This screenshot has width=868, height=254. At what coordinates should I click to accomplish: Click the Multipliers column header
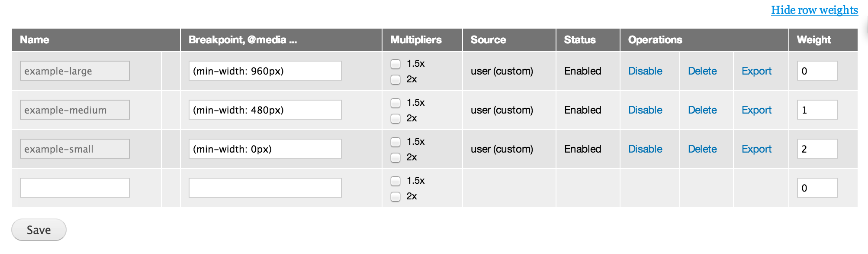[415, 40]
